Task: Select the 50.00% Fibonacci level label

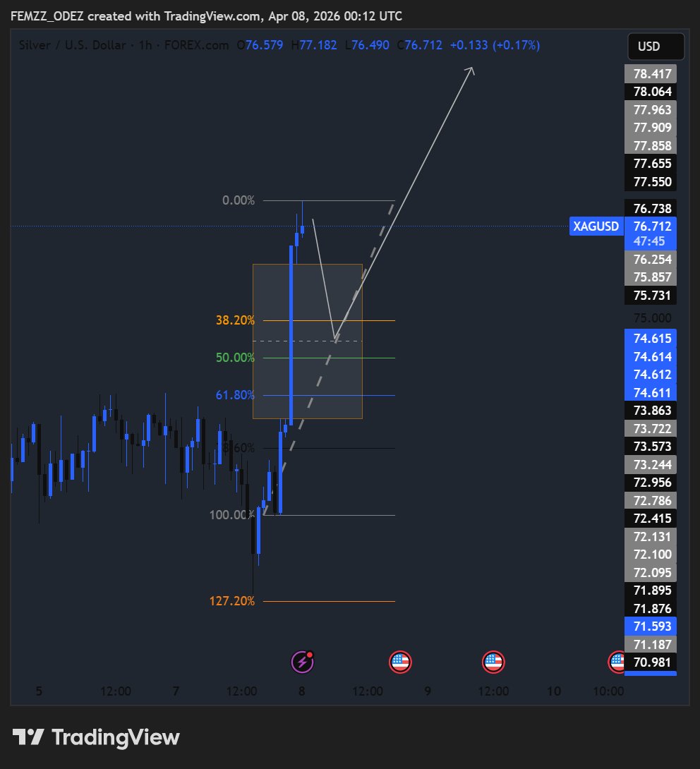Action: 236,358
